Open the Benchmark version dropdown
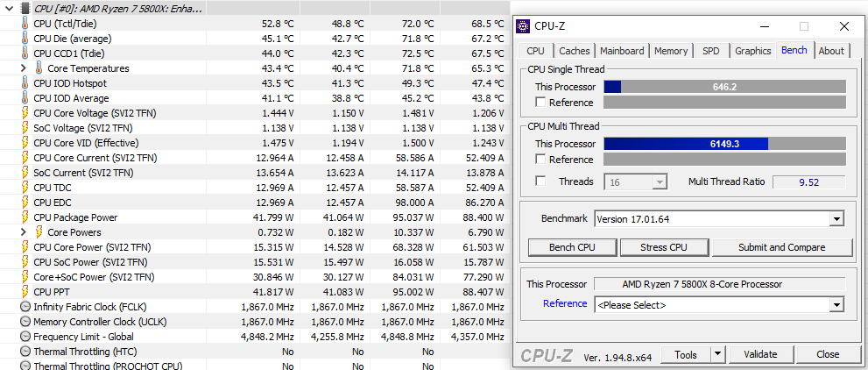 836,219
